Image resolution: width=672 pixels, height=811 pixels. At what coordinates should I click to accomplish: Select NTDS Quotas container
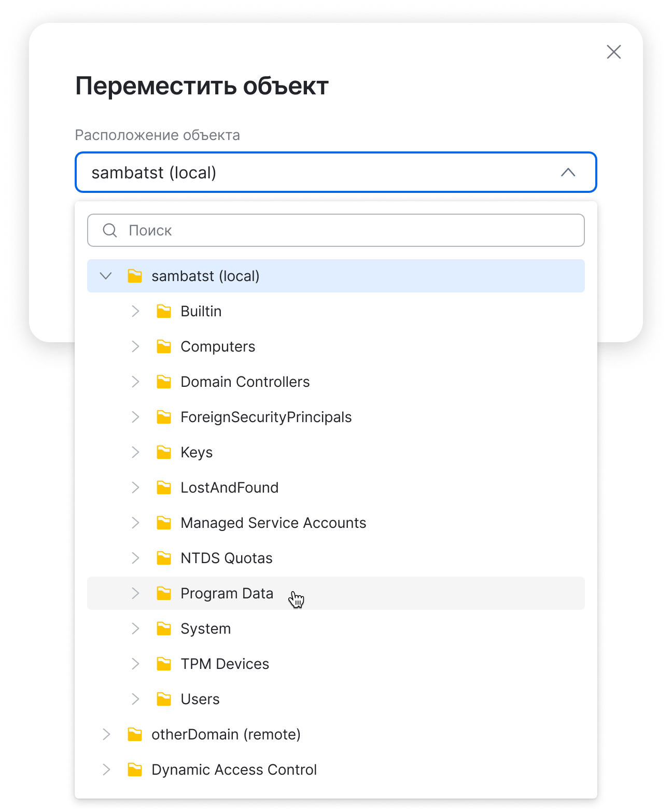(x=227, y=558)
